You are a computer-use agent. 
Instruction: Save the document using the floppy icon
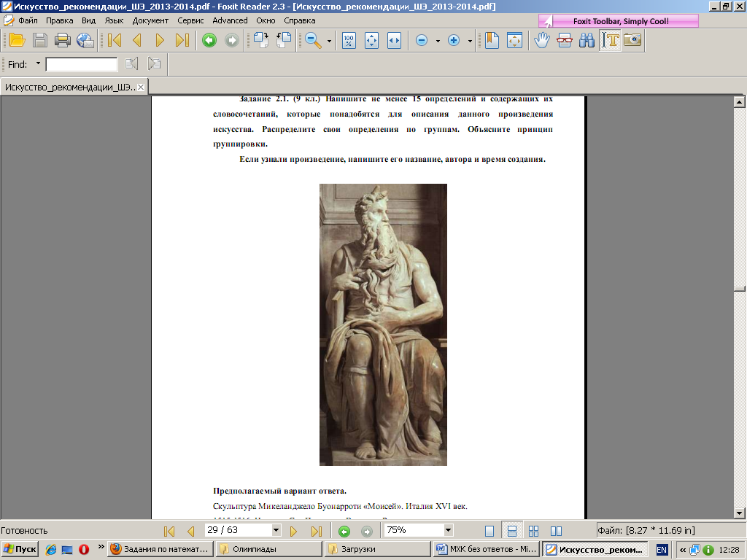39,41
